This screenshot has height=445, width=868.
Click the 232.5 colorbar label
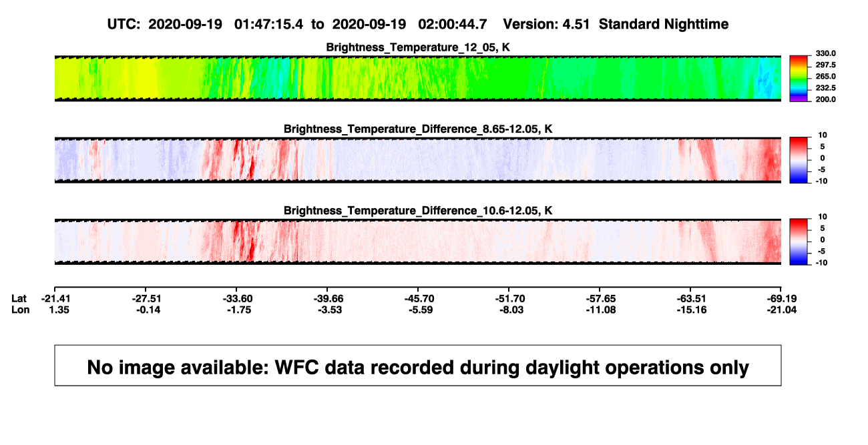[x=825, y=87]
